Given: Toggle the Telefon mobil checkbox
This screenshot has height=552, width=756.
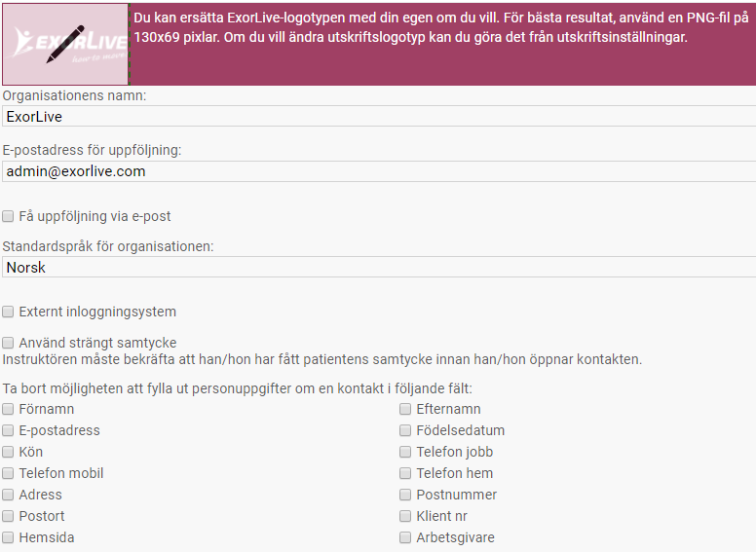Looking at the screenshot, I should 9,474.
